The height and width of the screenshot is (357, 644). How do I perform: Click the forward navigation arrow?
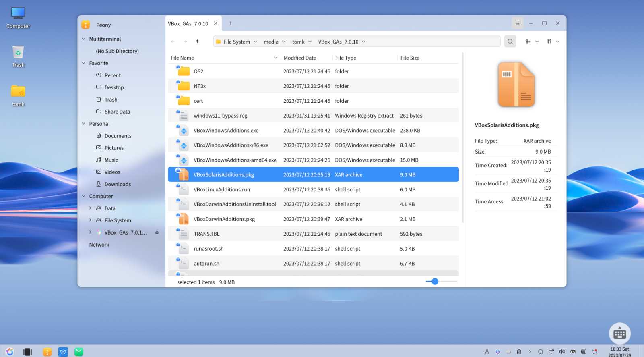(185, 42)
